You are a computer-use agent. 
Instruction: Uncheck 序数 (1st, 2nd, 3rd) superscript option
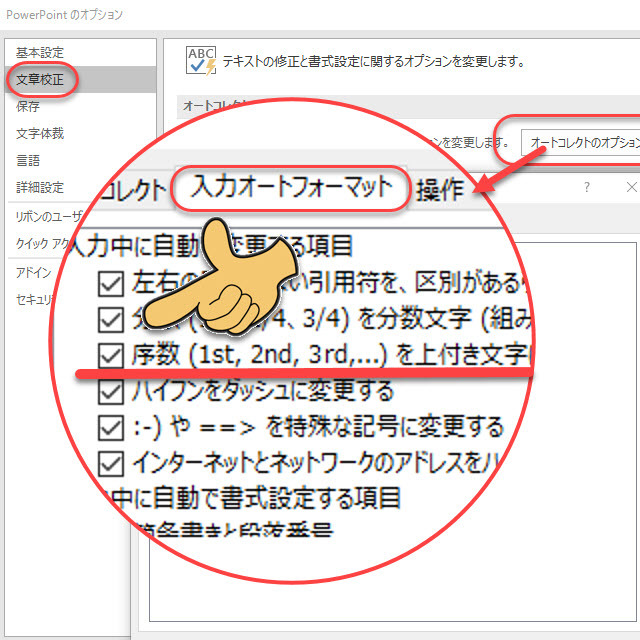(x=111, y=355)
